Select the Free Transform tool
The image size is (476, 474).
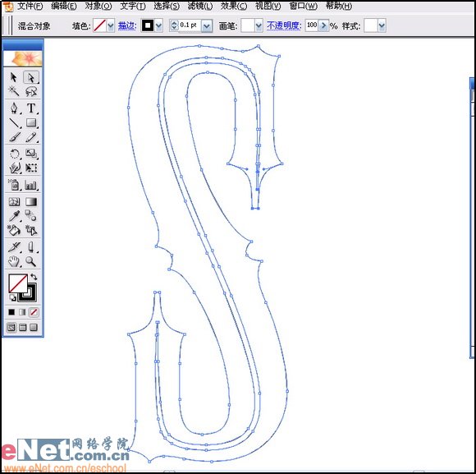click(x=31, y=168)
